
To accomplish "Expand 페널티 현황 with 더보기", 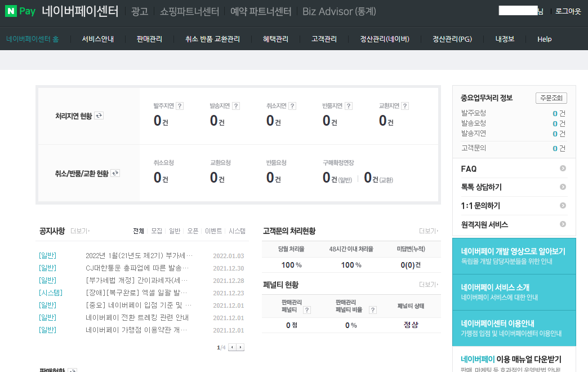I will tap(428, 285).
